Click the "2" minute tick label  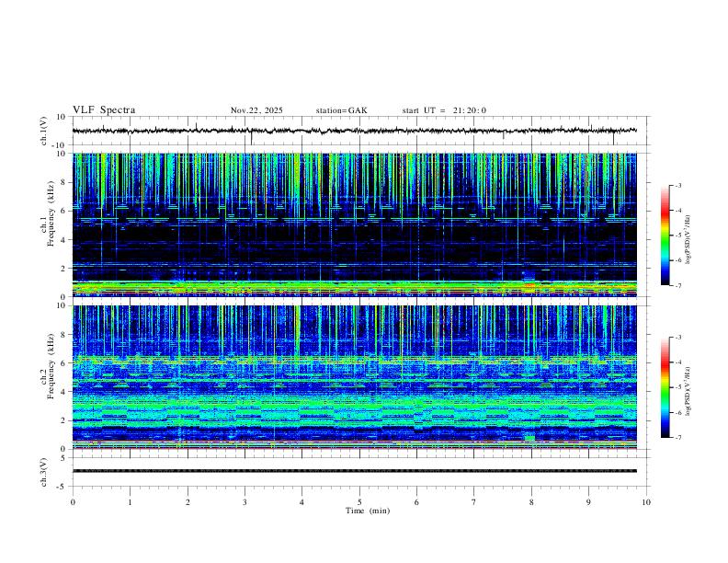tap(188, 502)
